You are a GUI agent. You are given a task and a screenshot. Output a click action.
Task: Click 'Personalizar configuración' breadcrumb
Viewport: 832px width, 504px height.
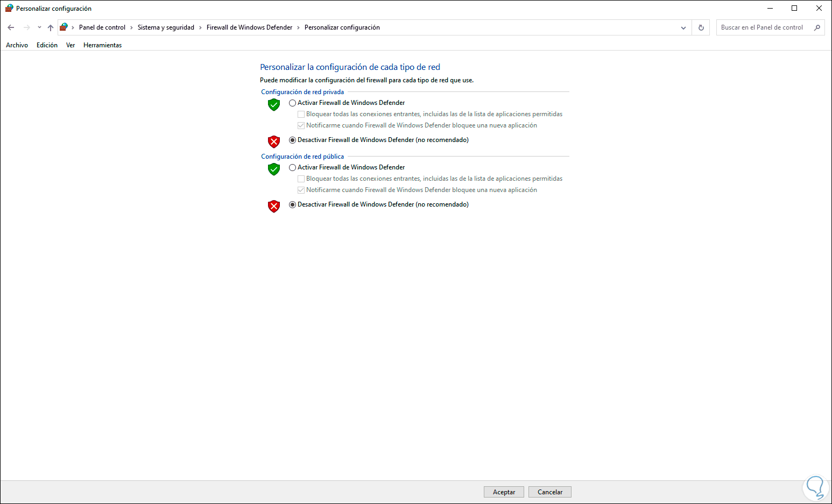342,27
